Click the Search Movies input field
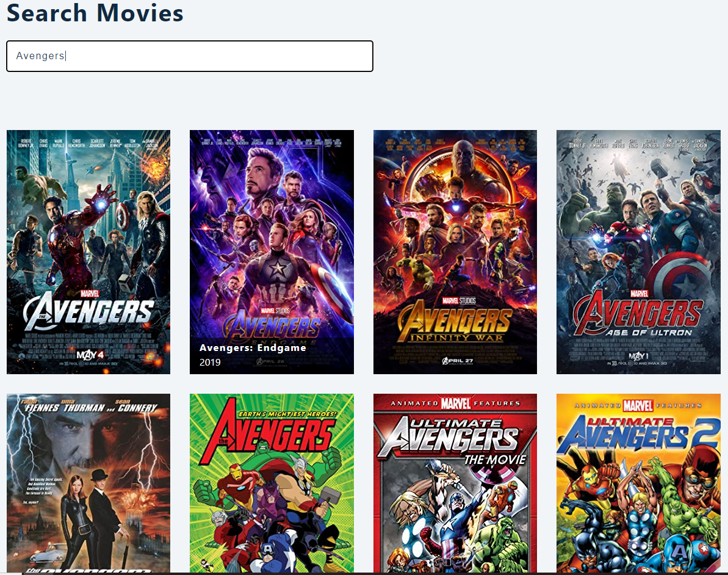This screenshot has height=575, width=728. pyautogui.click(x=189, y=56)
